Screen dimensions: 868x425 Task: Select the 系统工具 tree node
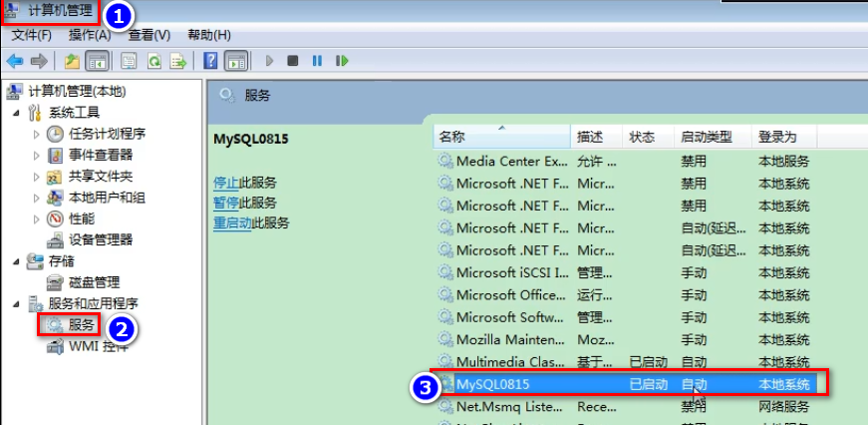[74, 113]
